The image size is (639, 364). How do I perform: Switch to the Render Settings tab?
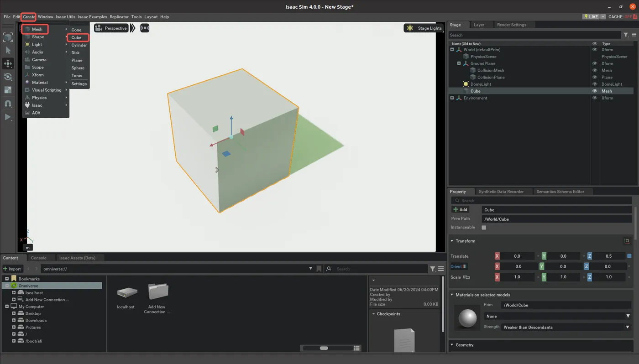point(512,25)
